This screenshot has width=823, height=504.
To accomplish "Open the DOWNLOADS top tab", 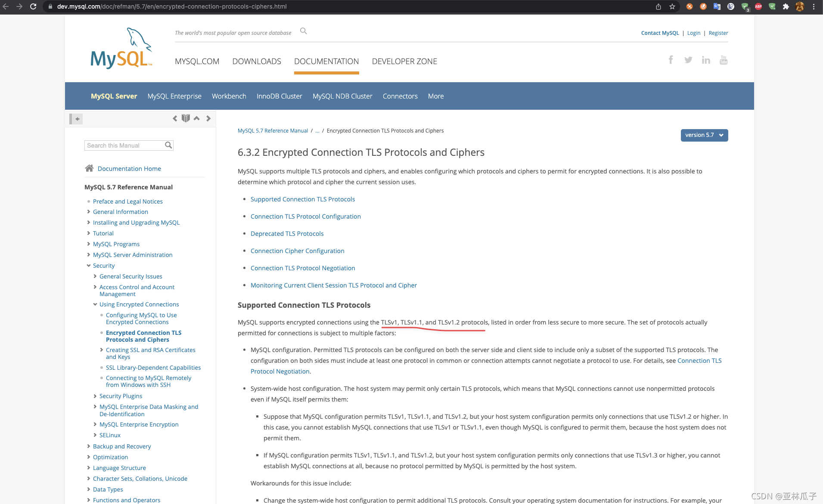I will click(x=257, y=62).
